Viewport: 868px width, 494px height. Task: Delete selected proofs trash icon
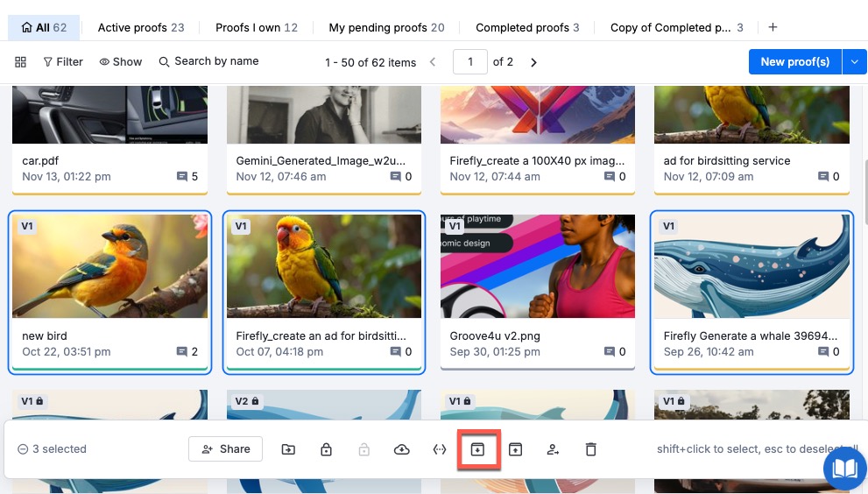click(x=590, y=449)
